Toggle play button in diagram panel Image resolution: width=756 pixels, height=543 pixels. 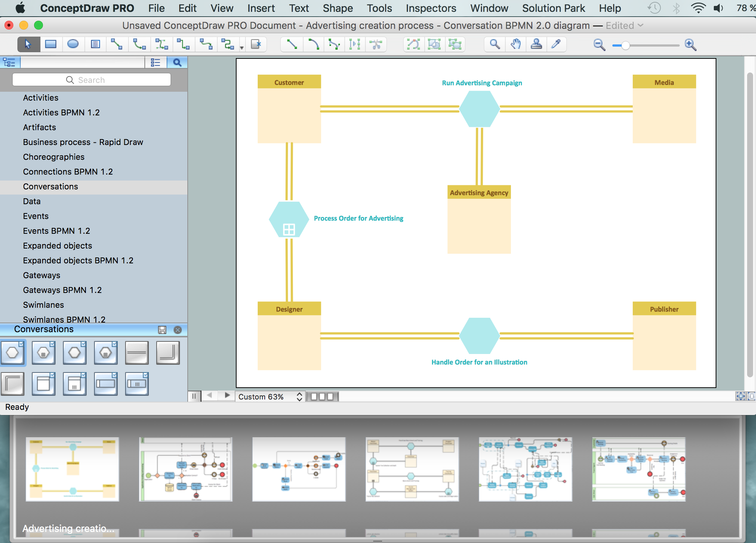pyautogui.click(x=228, y=397)
